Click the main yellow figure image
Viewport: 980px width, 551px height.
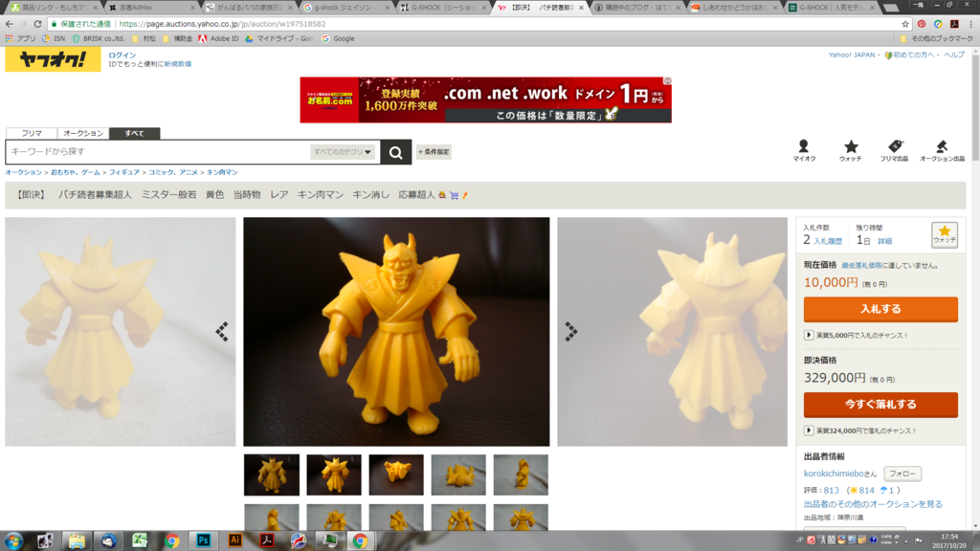tap(396, 332)
